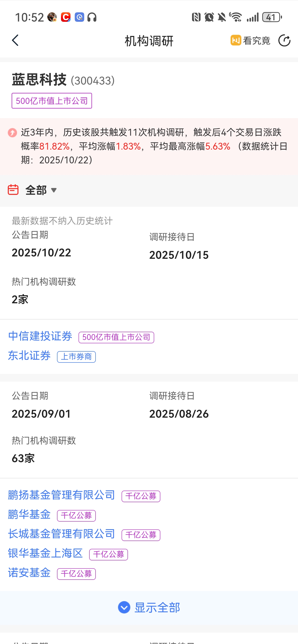Tap the 上市券商 tag
298x644 pixels.
pyautogui.click(x=76, y=357)
